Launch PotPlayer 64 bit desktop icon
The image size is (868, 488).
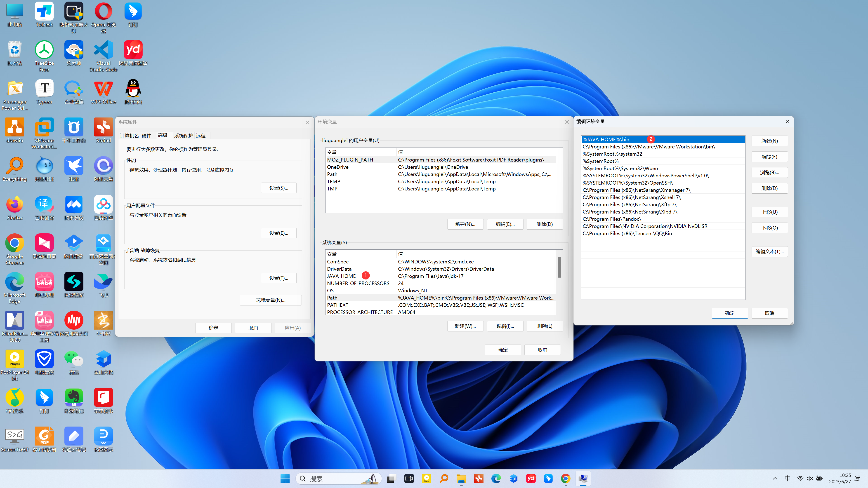[x=14, y=366]
